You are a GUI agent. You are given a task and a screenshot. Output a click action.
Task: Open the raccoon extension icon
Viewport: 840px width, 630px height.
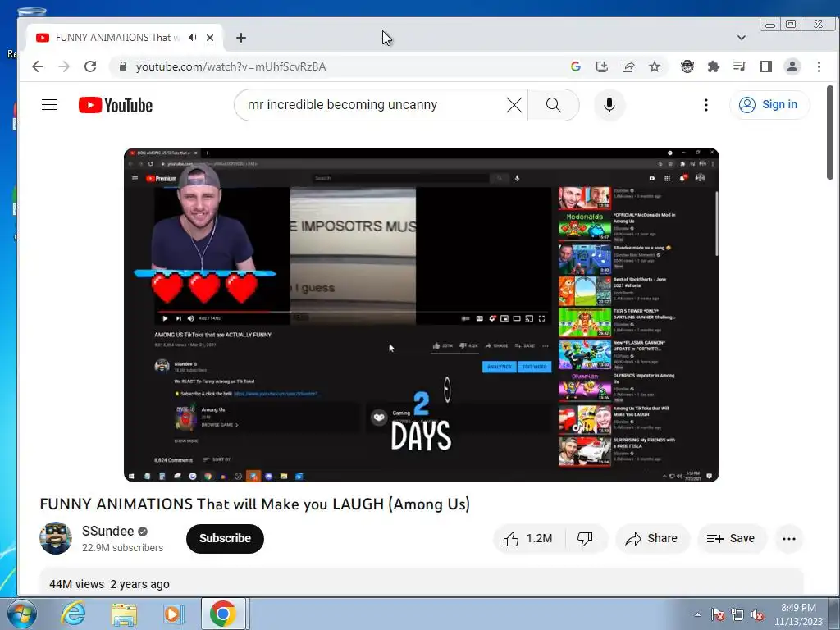click(687, 66)
